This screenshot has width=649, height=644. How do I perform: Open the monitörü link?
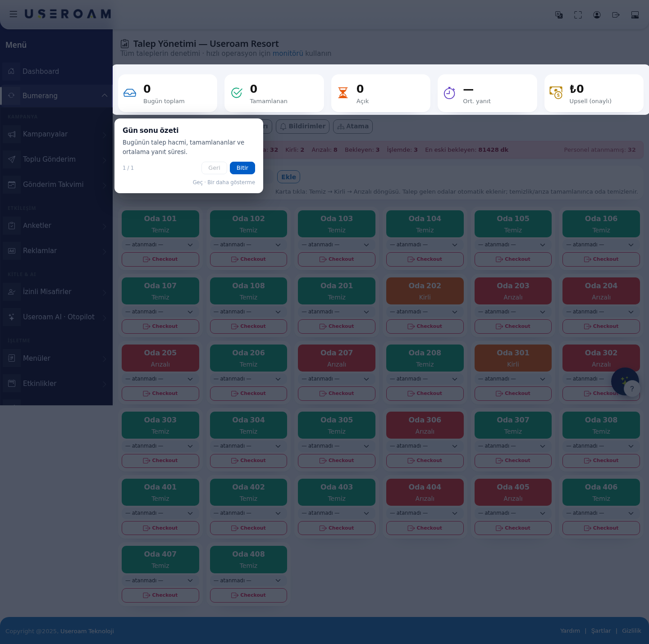[x=288, y=53]
